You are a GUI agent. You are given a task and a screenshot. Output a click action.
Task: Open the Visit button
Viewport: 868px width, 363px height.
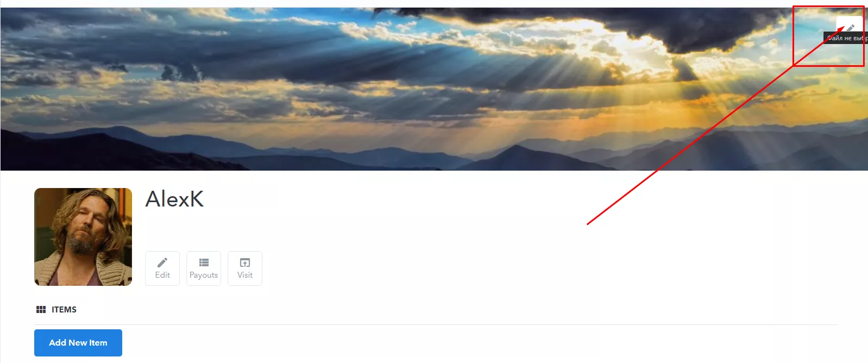pos(245,268)
